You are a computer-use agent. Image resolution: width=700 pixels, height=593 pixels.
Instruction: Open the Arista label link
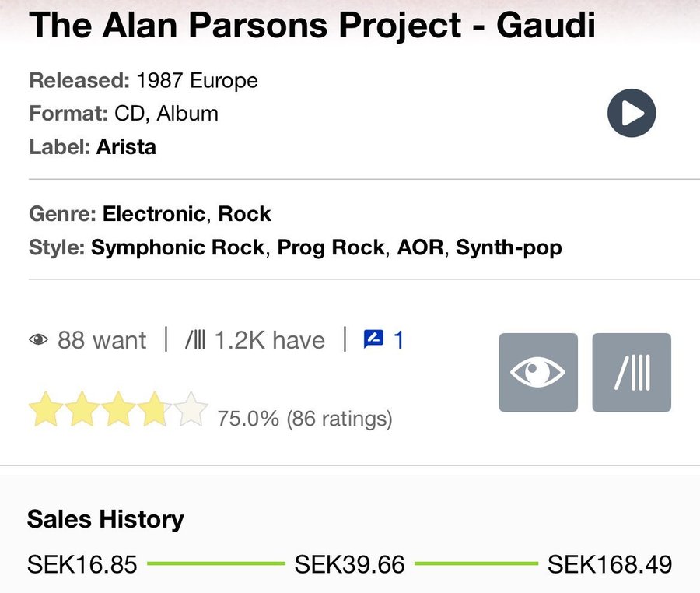tap(126, 146)
